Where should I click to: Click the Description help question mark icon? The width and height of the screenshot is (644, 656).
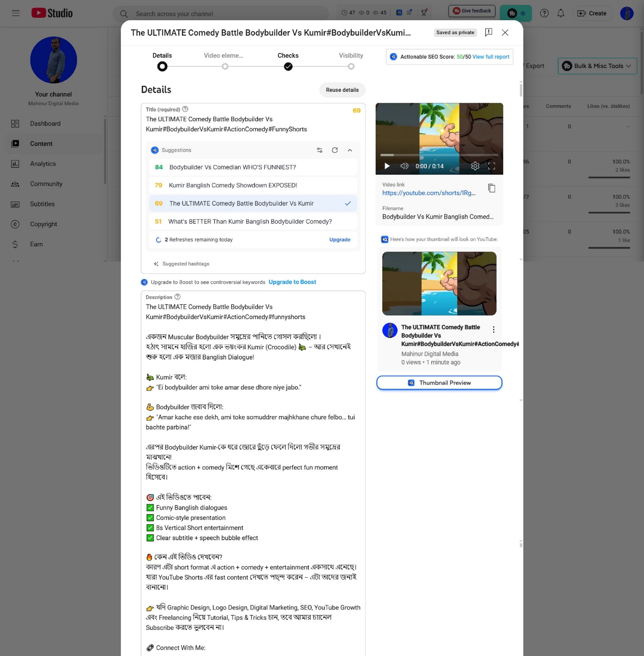[x=177, y=297]
